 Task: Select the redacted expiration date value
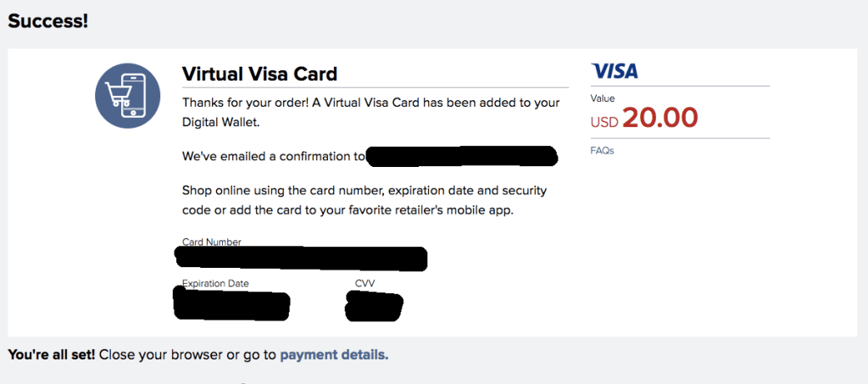coord(231,304)
